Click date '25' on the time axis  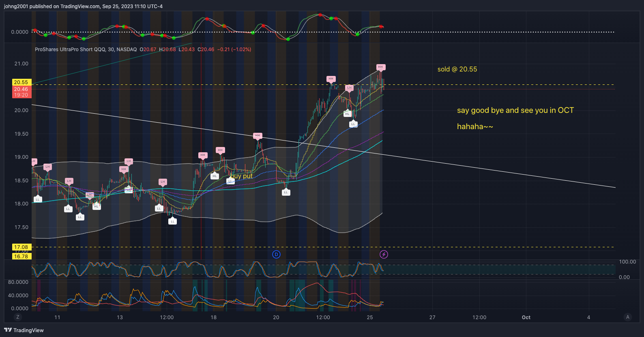(370, 318)
